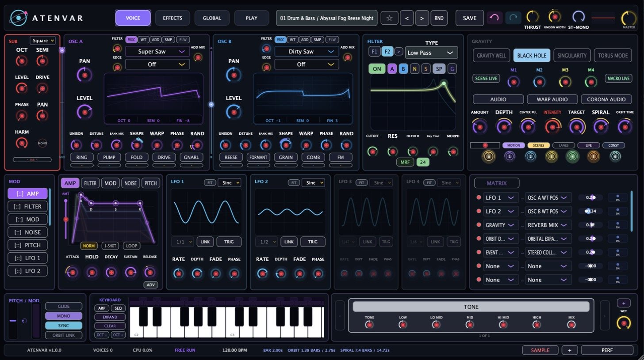Toggle MACRO LIVE in gravity panel
This screenshot has width=644, height=360.
(618, 78)
